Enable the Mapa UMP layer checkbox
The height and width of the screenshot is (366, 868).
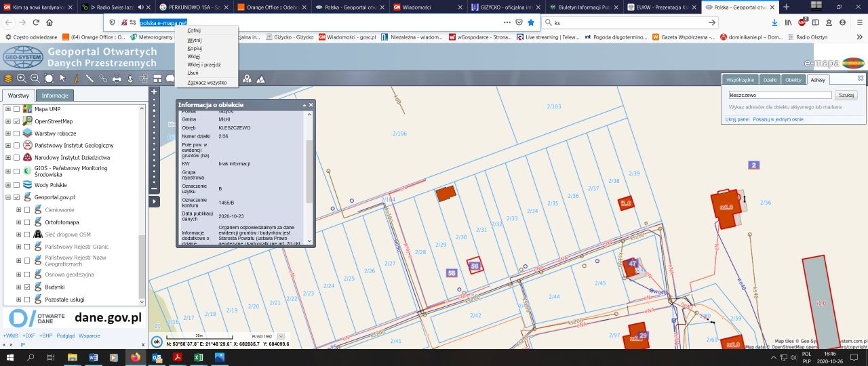pyautogui.click(x=17, y=109)
